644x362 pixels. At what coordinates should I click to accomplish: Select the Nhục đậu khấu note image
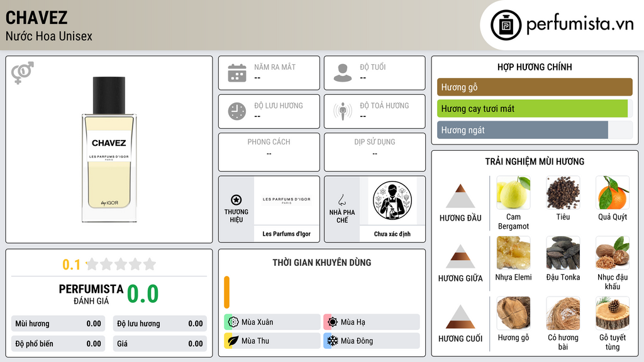coord(613,253)
